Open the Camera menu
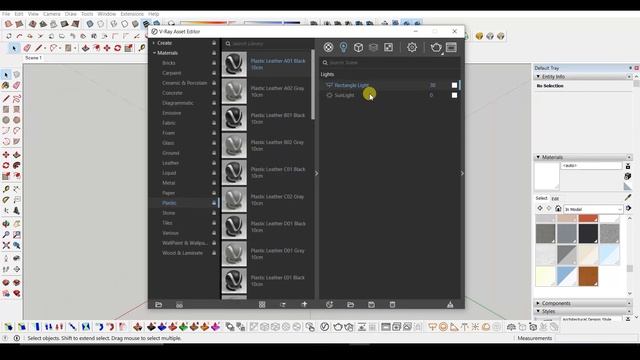 click(51, 14)
